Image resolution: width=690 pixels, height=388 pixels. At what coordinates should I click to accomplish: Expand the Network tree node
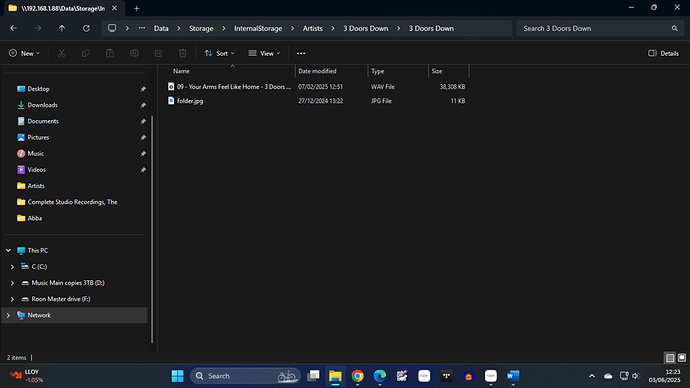pyautogui.click(x=8, y=315)
